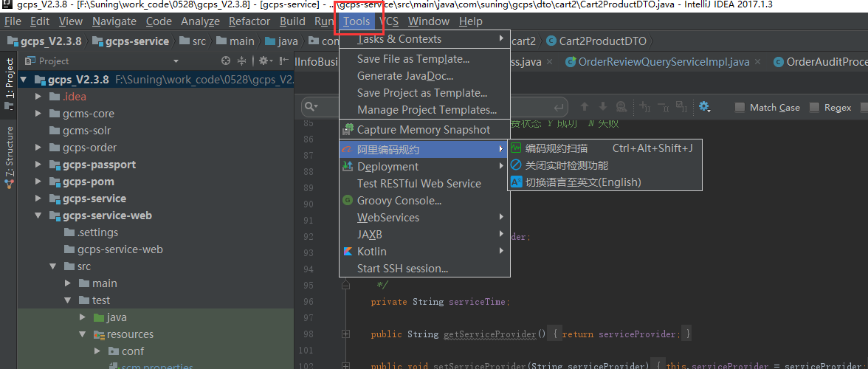Collapse the gcps_V2.3.8 root node
This screenshot has width=868, height=369.
pos(24,80)
